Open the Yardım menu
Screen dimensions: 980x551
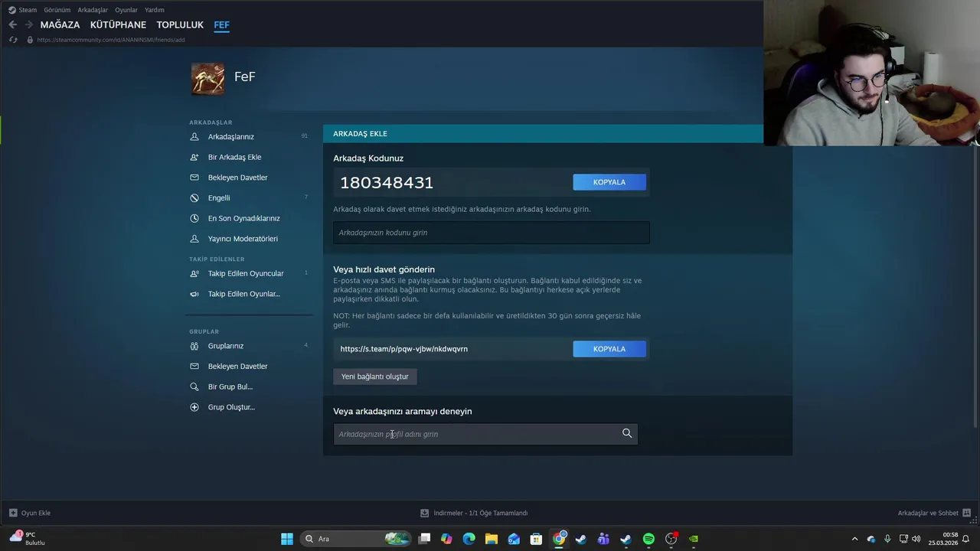pyautogui.click(x=155, y=10)
